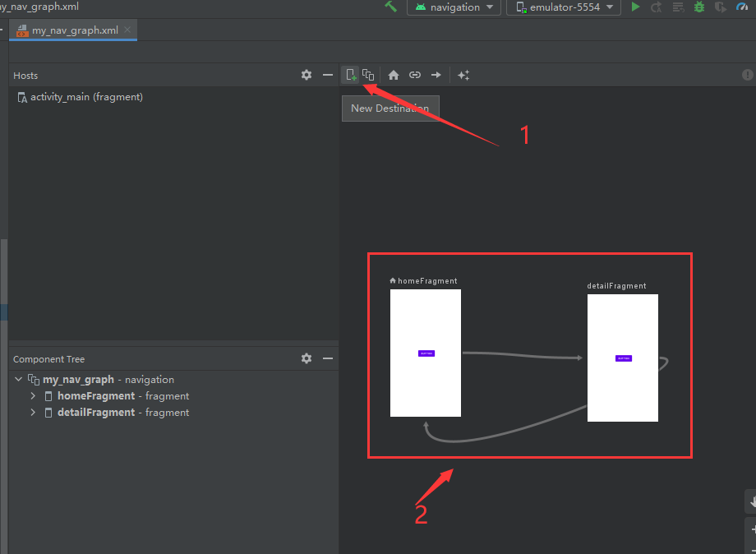The width and height of the screenshot is (756, 554).
Task: Close the my_nav_graph.xml tab
Action: (x=127, y=30)
